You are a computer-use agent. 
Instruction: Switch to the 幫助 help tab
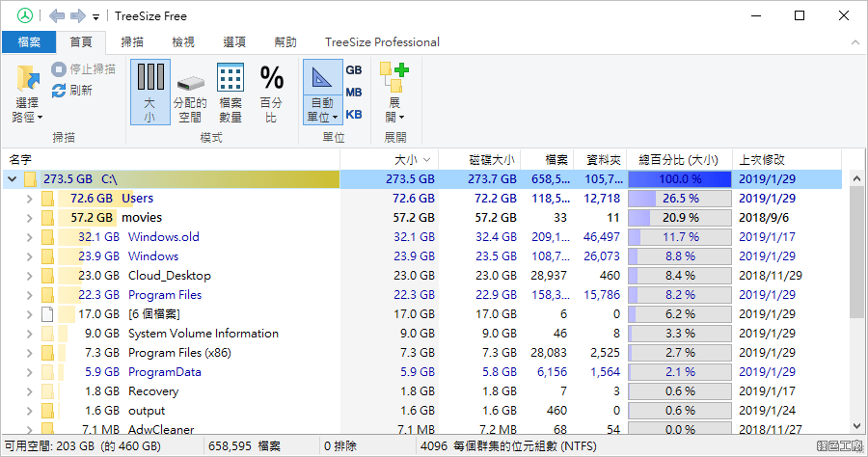(x=285, y=42)
